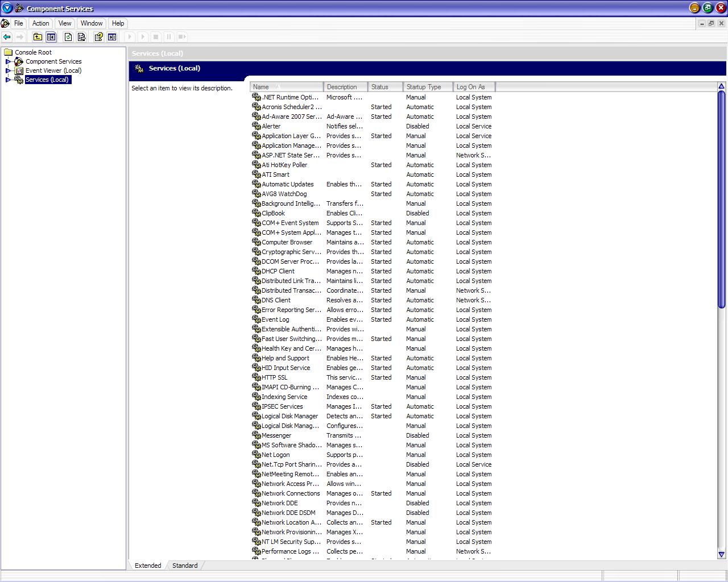Click the gear icon beside AVG8 WatchDog

256,194
